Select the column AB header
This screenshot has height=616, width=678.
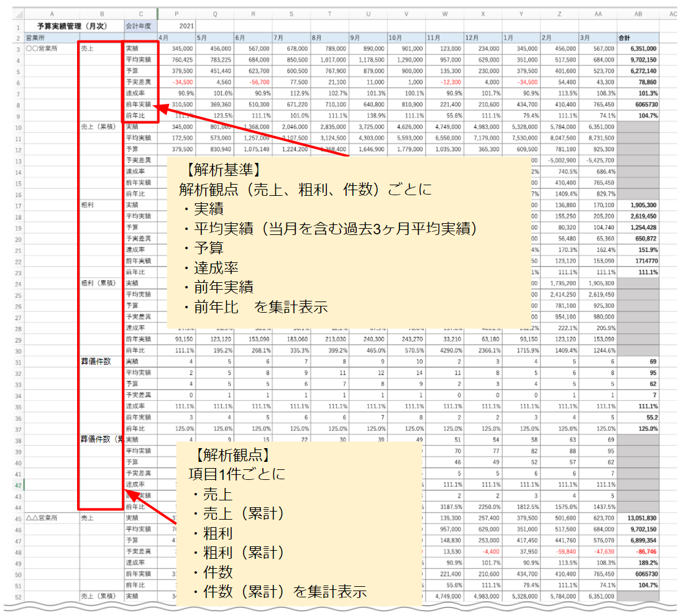pyautogui.click(x=638, y=14)
